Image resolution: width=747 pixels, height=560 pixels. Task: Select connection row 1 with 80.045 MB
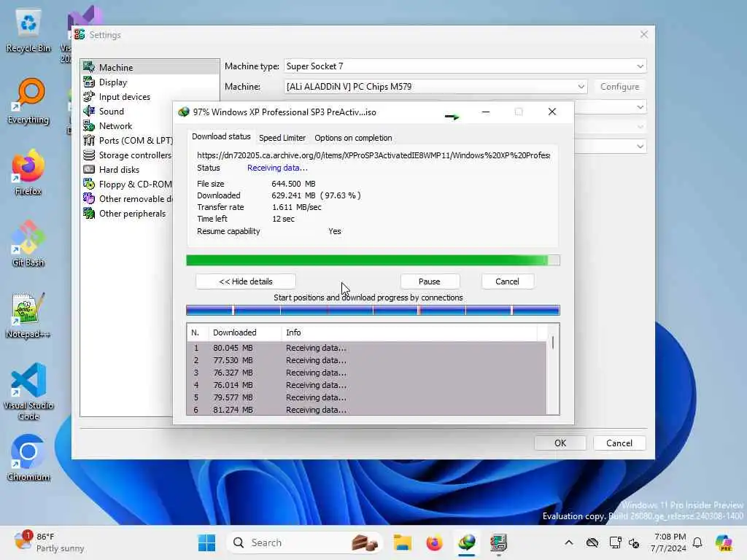coord(366,348)
